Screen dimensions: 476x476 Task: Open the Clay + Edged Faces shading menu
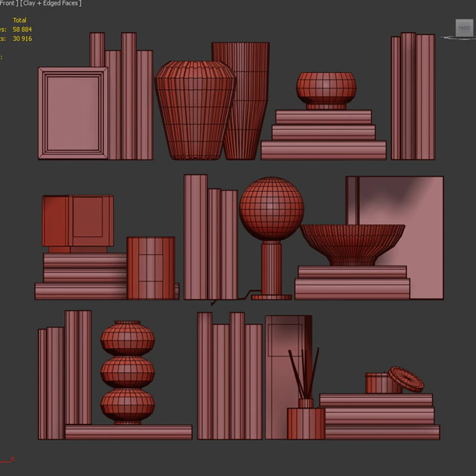click(51, 3)
